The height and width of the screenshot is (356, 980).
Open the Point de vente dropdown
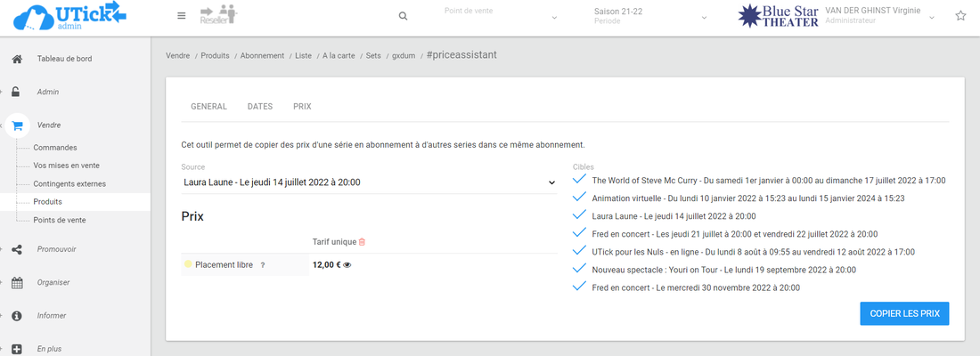pos(501,16)
